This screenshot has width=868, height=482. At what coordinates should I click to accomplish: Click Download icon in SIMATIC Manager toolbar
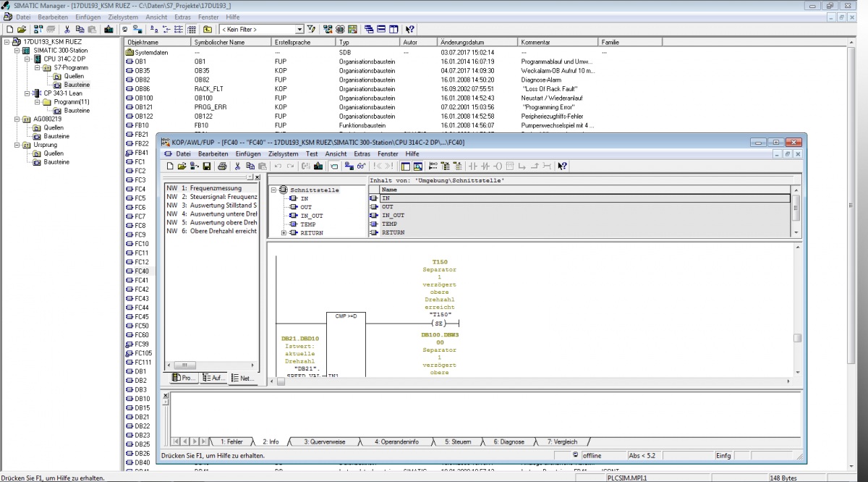[109, 30]
